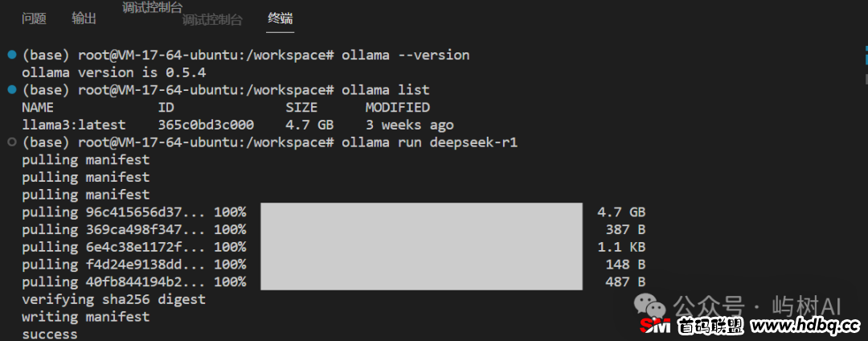The width and height of the screenshot is (868, 341).
Task: Open the 输出 panel tab
Action: (x=84, y=18)
